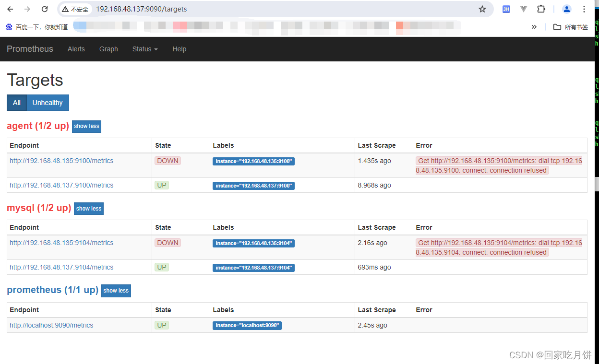Click the Prometheus brand link

click(30, 49)
